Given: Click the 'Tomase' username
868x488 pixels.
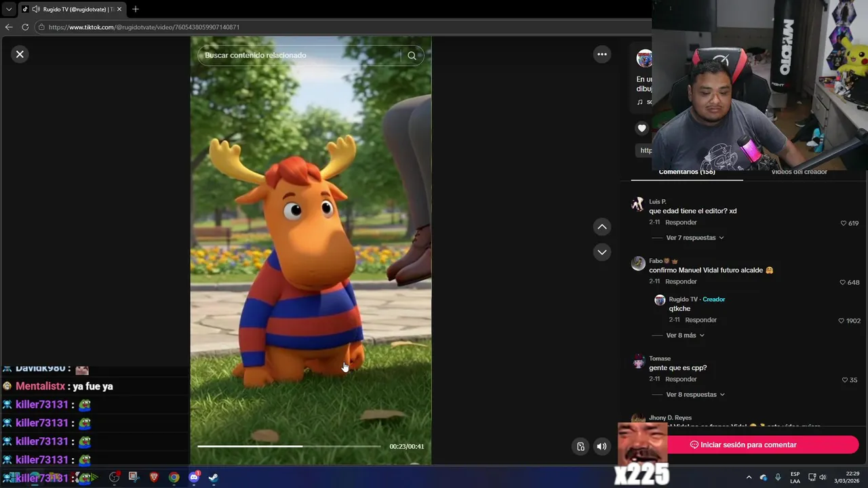Looking at the screenshot, I should click(x=660, y=359).
